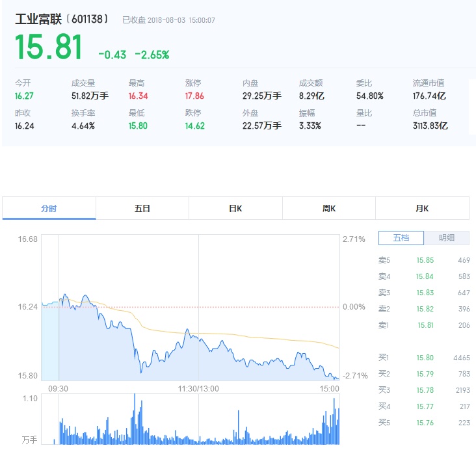Image resolution: width=476 pixels, height=450 pixels.
Task: Select the 五档 order book tab
Action: tap(401, 238)
